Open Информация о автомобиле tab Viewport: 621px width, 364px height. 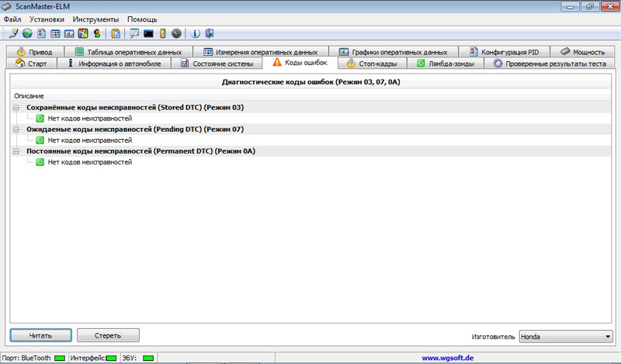pyautogui.click(x=114, y=64)
